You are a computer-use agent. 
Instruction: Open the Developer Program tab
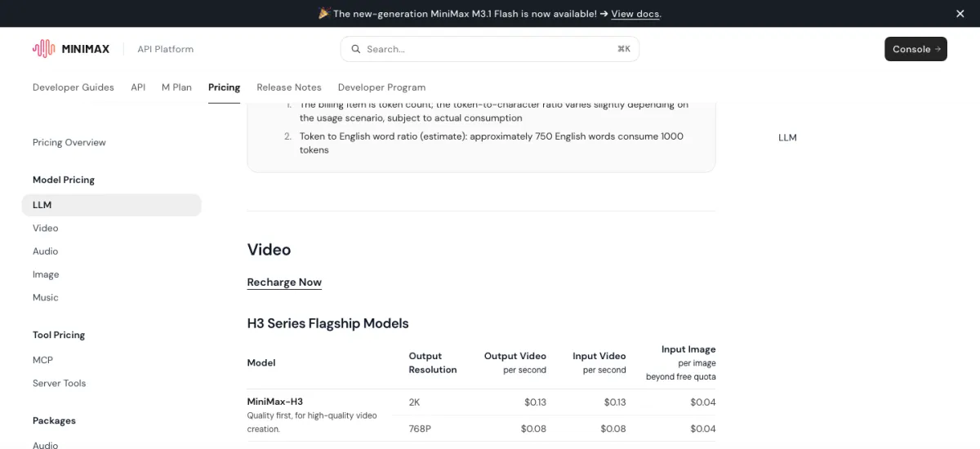[x=381, y=87]
